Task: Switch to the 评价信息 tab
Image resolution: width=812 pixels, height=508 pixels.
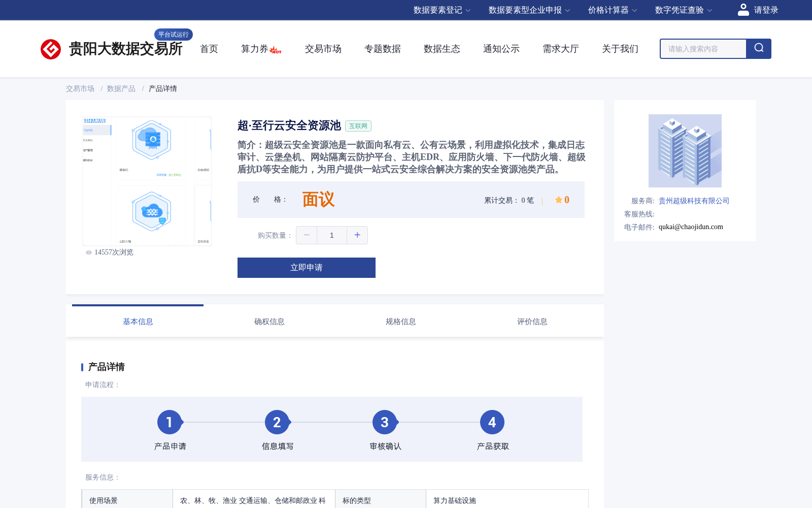Action: (532, 322)
